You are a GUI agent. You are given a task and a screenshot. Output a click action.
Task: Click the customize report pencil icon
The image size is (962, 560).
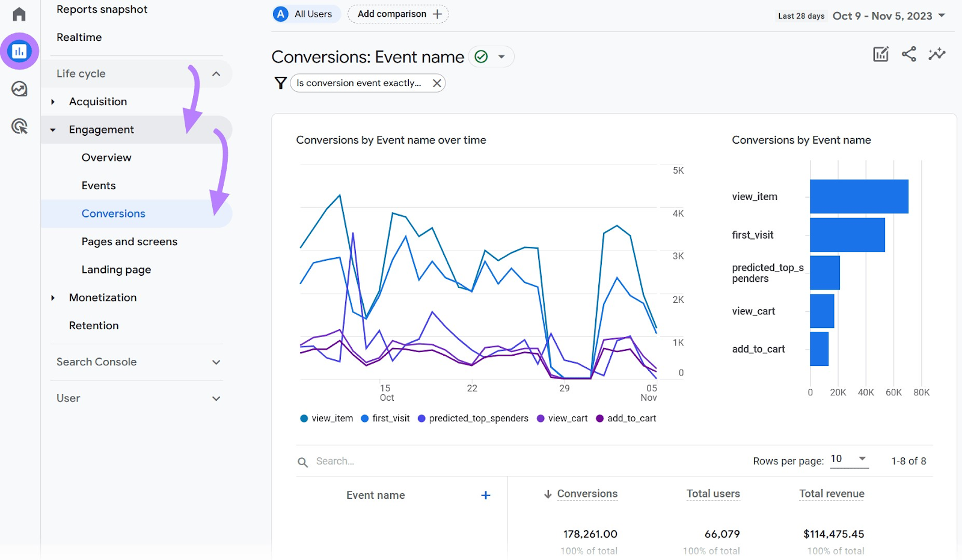[x=880, y=54]
